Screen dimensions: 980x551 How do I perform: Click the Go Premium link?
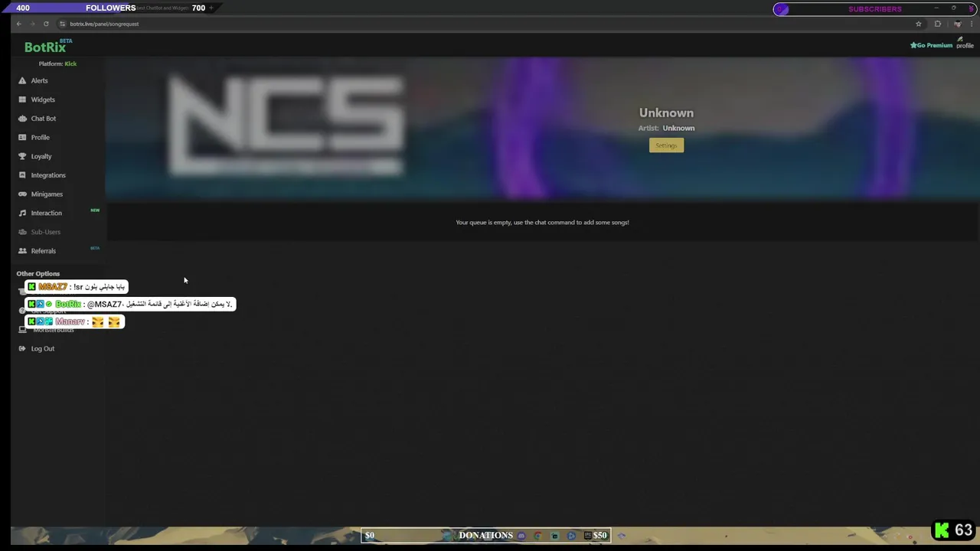point(931,45)
